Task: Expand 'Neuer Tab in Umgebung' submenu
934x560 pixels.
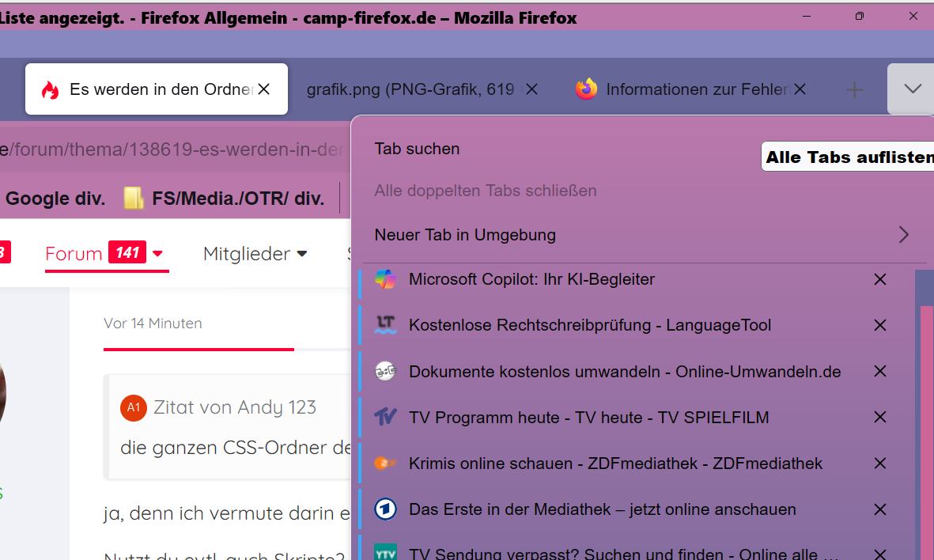Action: (644, 235)
